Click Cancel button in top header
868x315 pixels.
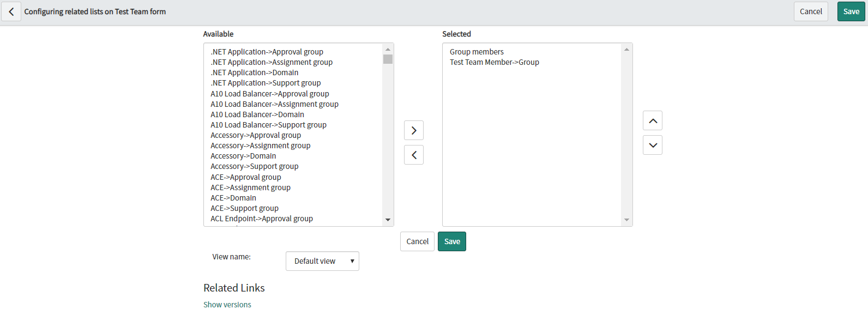(811, 11)
